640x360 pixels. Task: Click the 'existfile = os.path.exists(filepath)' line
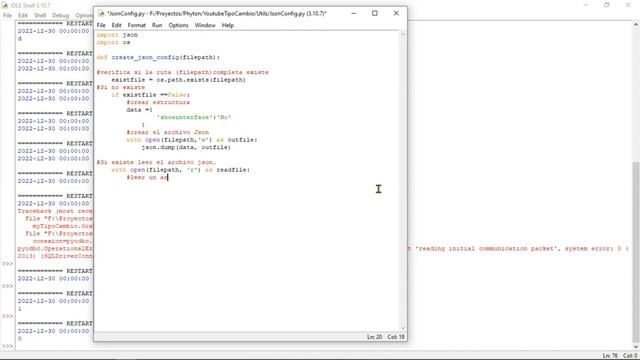178,80
